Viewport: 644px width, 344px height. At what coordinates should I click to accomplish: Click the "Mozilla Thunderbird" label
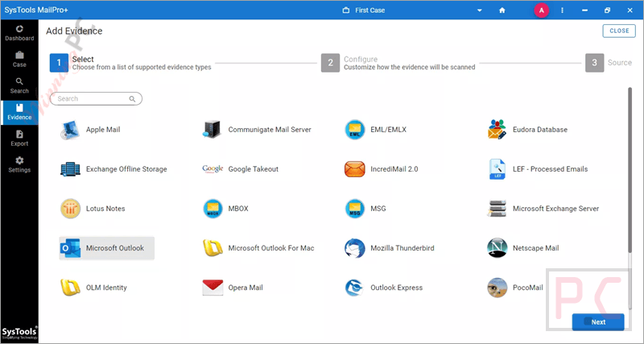click(x=402, y=248)
